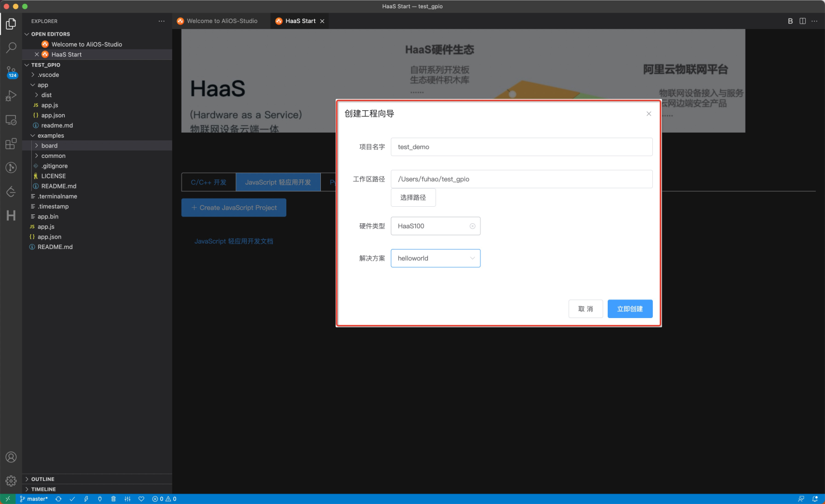Click the split editor right icon

tap(803, 21)
